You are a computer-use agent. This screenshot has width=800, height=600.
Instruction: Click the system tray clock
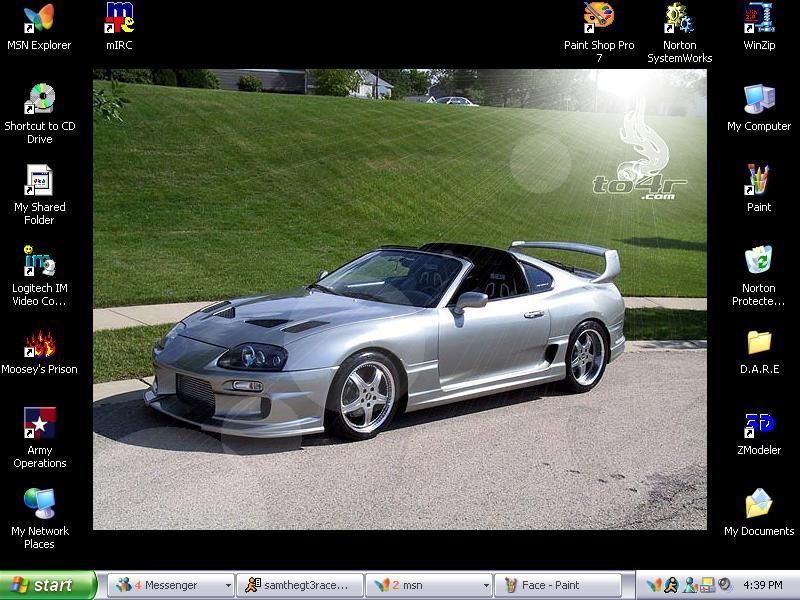pos(763,586)
